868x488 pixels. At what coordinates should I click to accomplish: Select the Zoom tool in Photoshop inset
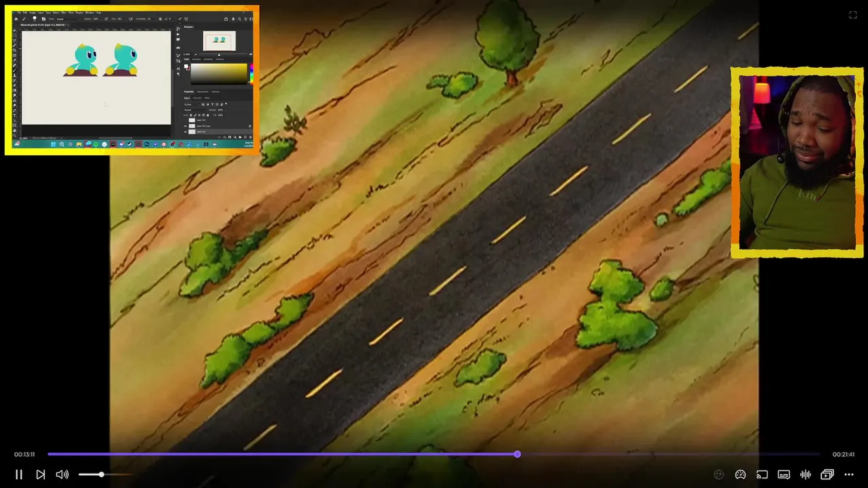click(14, 136)
